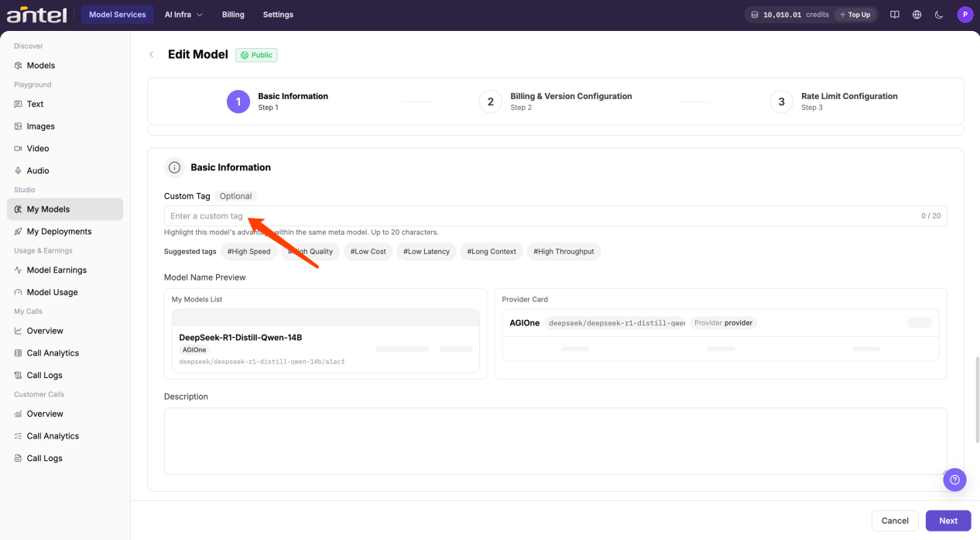Select the #High Throughput suggested tag
Viewport: 980px width, 540px height.
point(564,252)
